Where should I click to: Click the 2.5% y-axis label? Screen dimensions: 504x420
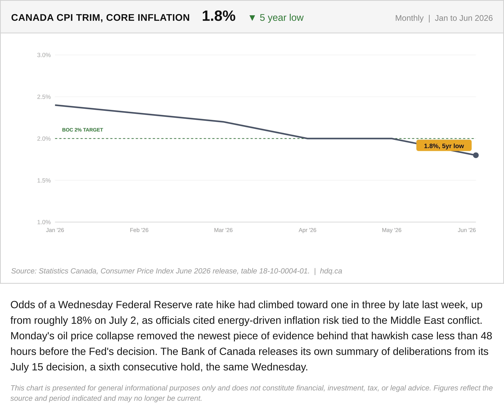pyautogui.click(x=44, y=97)
